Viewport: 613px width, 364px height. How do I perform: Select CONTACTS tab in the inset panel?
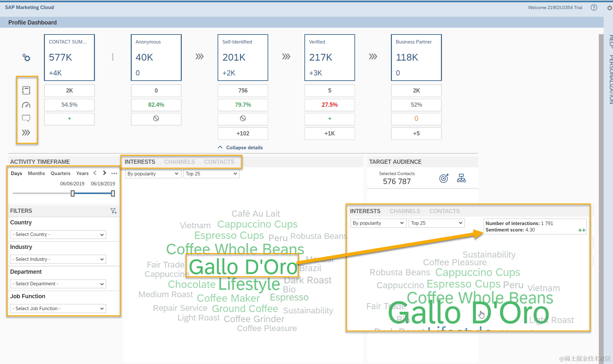[x=444, y=211]
